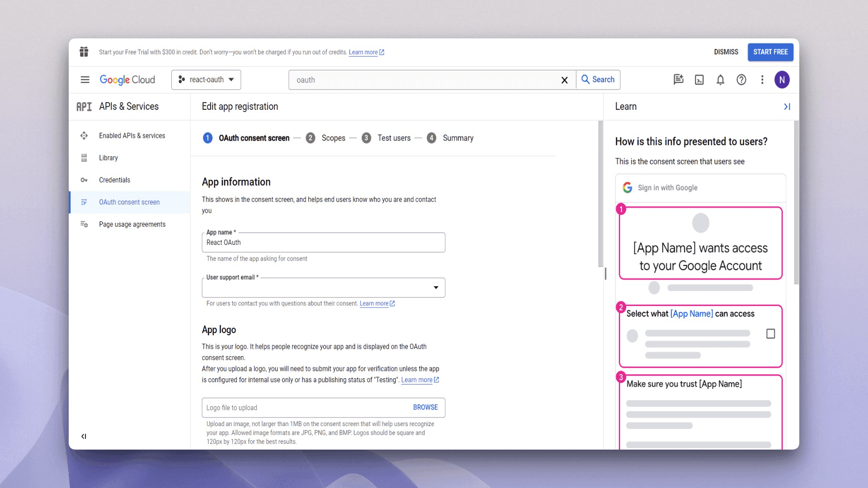Open the notifications bell
Image resolution: width=868 pixels, height=488 pixels.
720,80
